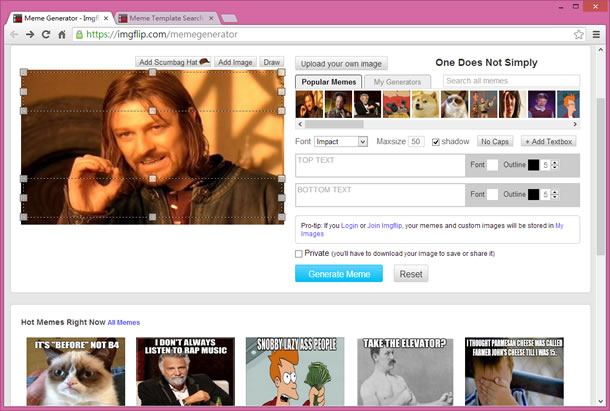Click the Add Textbox button
Image resolution: width=610 pixels, height=411 pixels.
pos(549,141)
